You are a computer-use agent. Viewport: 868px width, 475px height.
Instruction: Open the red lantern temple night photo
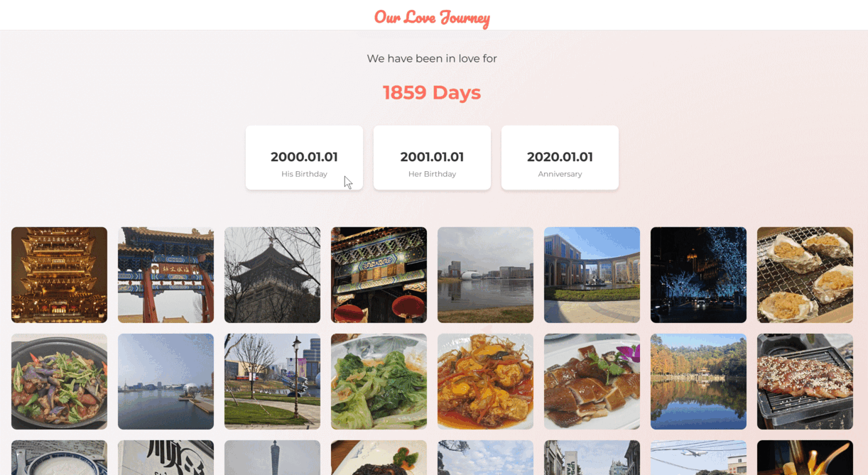pos(379,275)
